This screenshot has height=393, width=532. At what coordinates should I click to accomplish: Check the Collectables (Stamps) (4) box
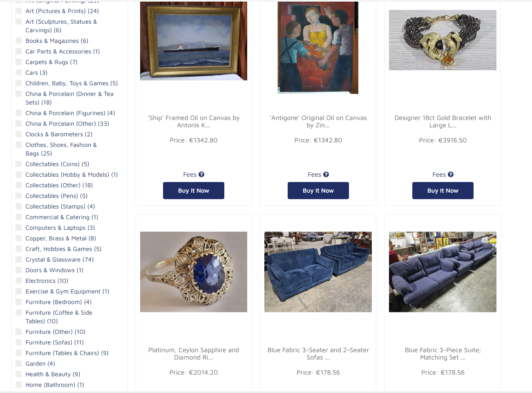click(18, 206)
